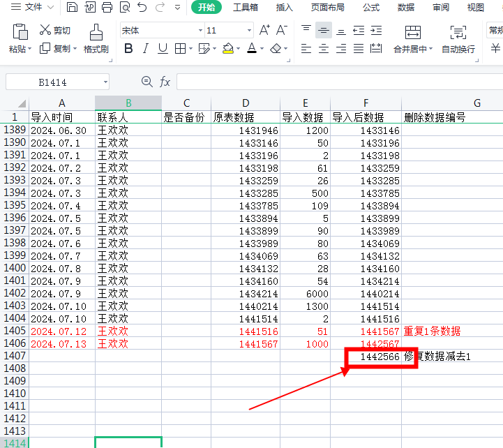Increase indent icon
The width and height of the screenshot is (503, 448).
coord(376,30)
